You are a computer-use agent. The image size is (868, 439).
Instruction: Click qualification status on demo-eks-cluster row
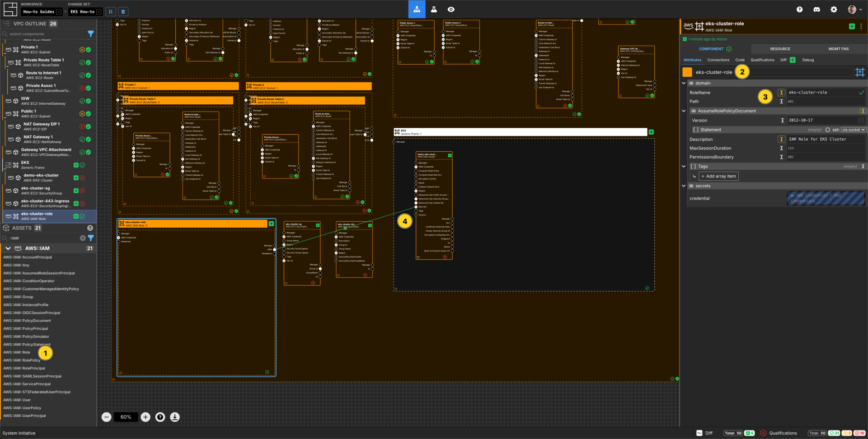coord(82,178)
